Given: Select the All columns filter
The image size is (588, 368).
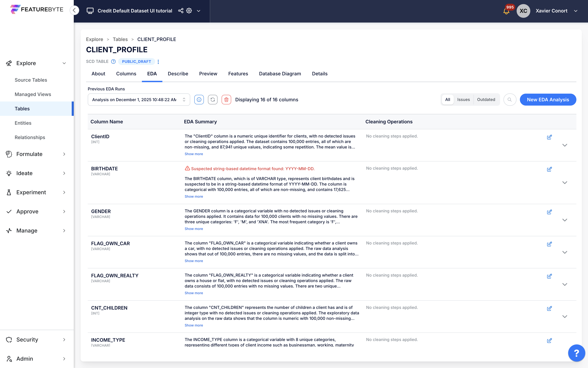Looking at the screenshot, I should coord(447,100).
